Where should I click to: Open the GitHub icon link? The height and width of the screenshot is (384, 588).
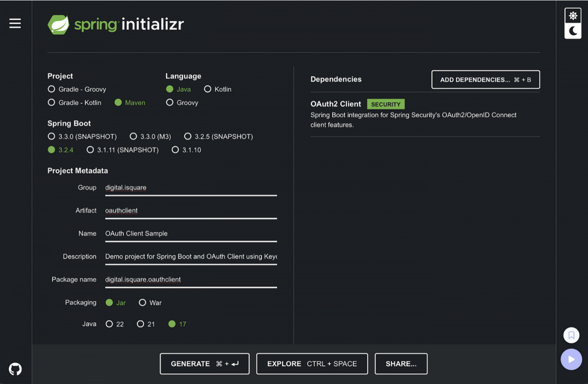tap(15, 369)
